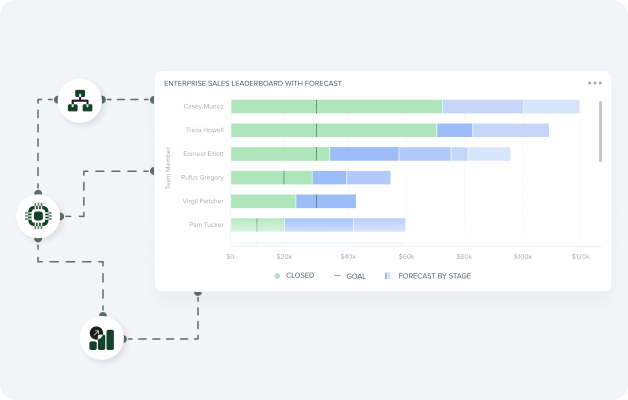The height and width of the screenshot is (400, 628).
Task: Click the green Closed legend dot
Action: (277, 275)
